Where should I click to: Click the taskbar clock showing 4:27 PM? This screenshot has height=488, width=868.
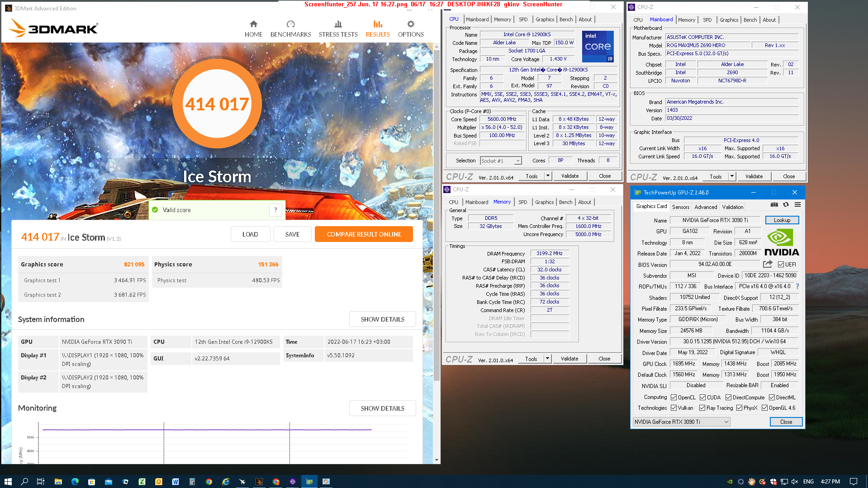[830, 482]
